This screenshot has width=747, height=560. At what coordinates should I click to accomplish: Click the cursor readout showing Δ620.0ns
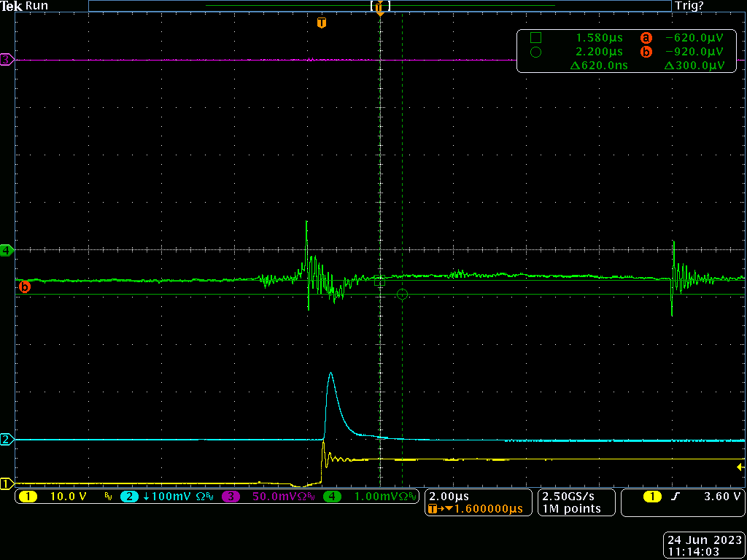(x=598, y=66)
